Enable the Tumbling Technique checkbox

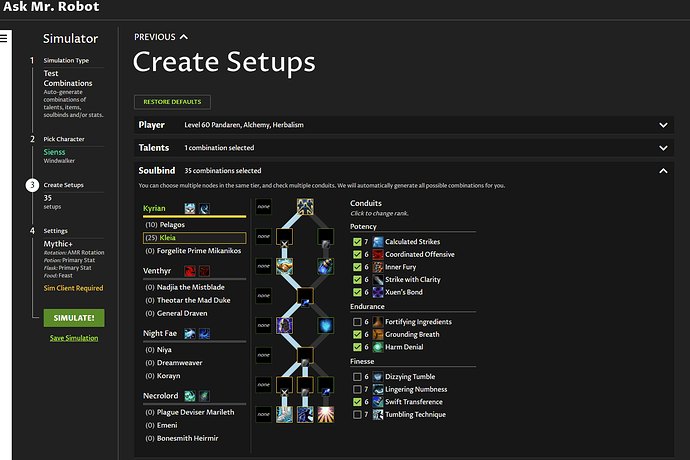pos(357,415)
